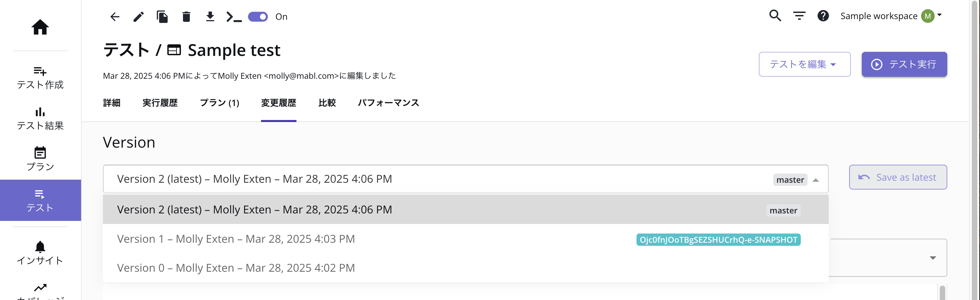Delete the test using trash icon

pos(186,16)
